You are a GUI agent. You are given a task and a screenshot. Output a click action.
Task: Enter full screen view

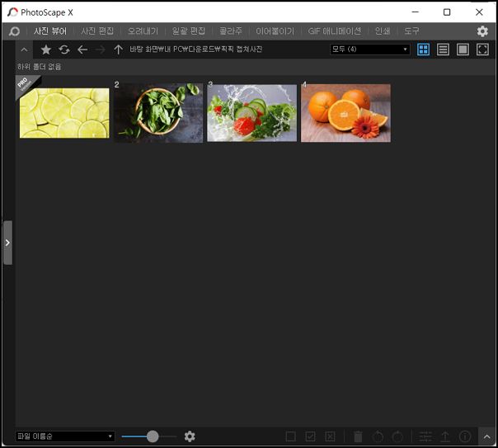(x=482, y=50)
